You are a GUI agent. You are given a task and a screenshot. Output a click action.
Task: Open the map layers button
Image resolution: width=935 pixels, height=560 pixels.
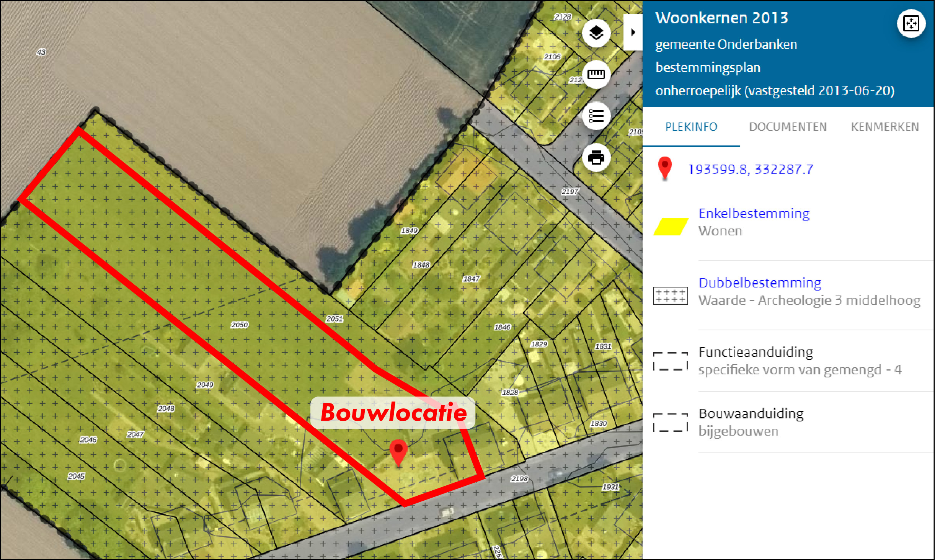coord(596,33)
